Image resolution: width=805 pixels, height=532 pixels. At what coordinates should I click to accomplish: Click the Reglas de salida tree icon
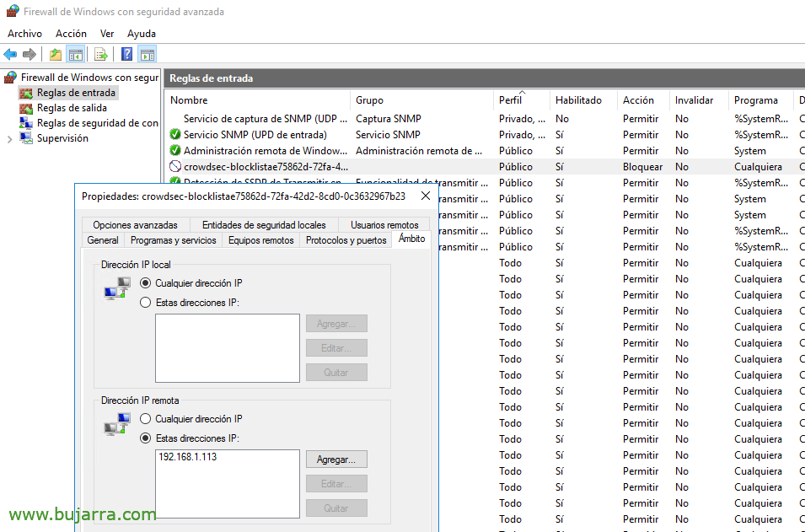[x=26, y=109]
